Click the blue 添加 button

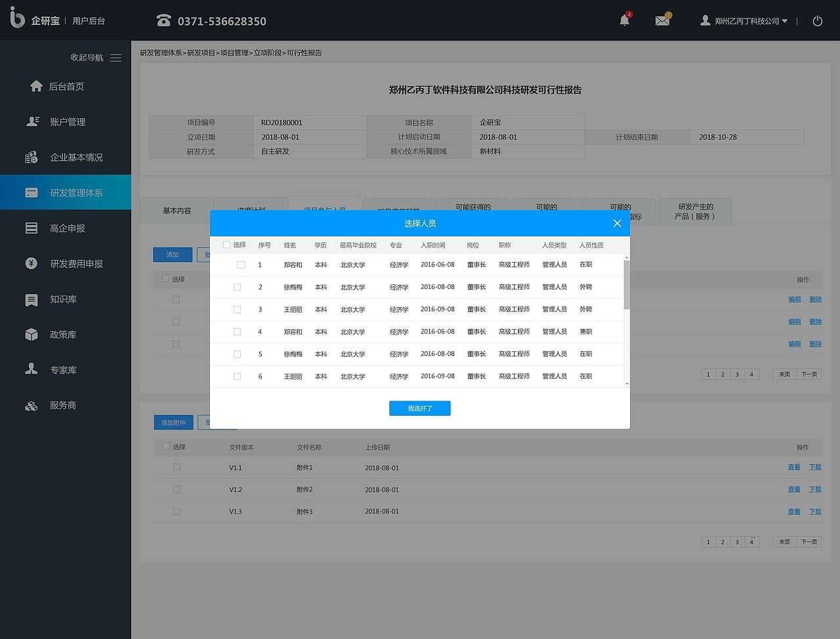tap(173, 255)
